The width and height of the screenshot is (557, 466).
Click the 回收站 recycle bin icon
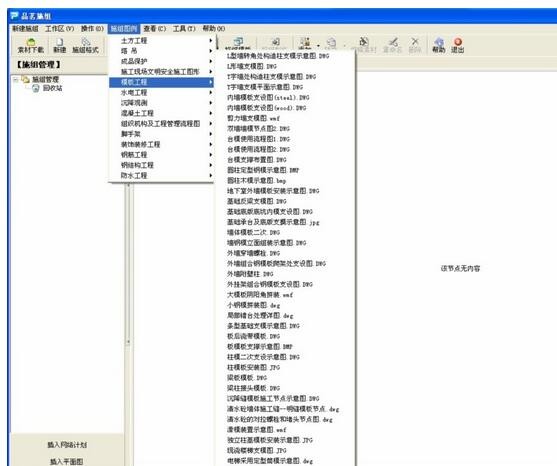[x=36, y=88]
